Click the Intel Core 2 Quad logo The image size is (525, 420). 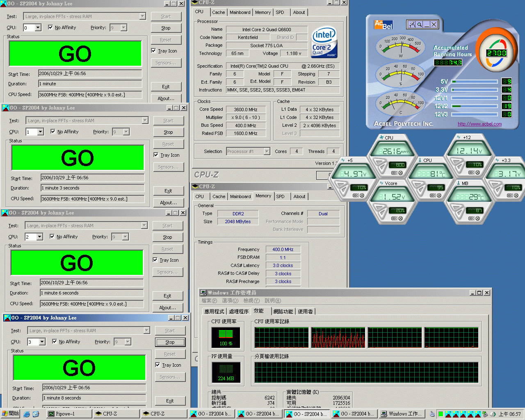[x=324, y=42]
